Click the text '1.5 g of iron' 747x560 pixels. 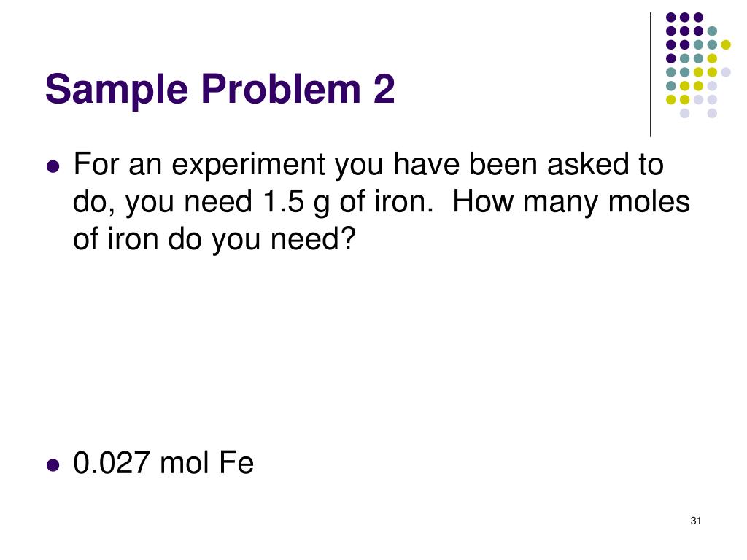[348, 202]
